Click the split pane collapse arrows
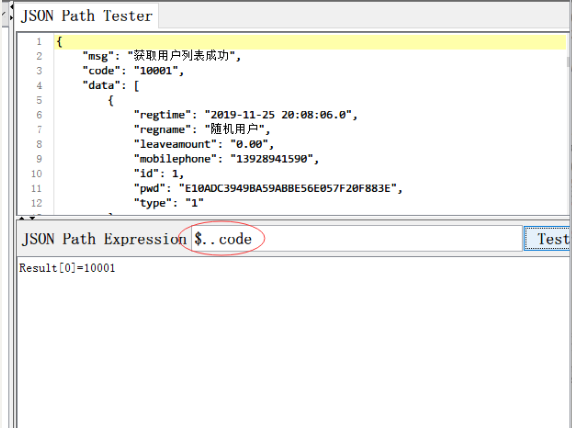The height and width of the screenshot is (428, 572). 27,218
